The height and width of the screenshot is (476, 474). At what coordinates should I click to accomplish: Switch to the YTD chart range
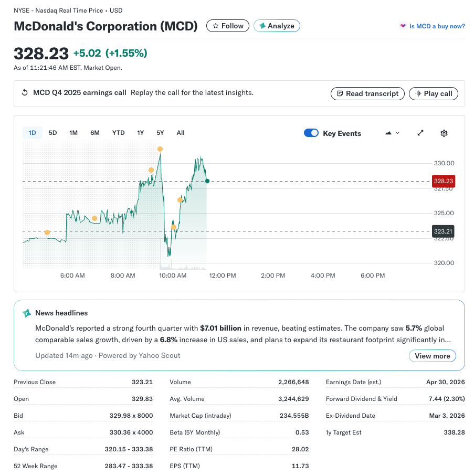point(118,133)
